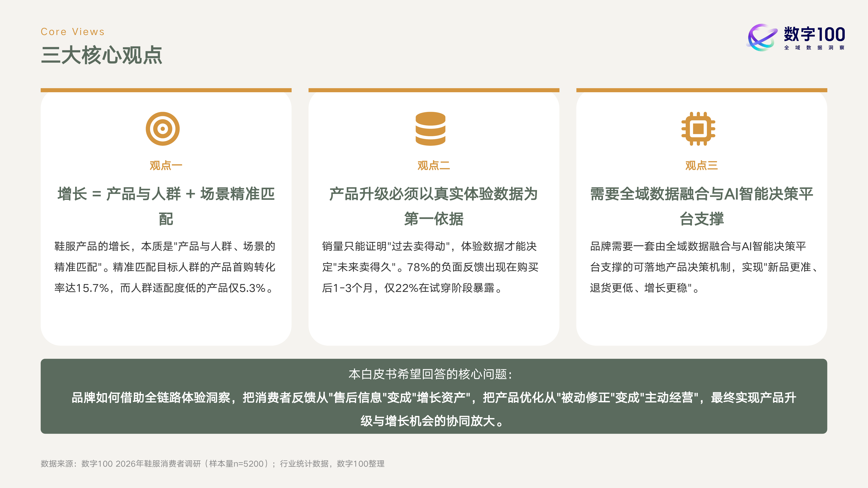Click the 数字100 brand name text

(x=814, y=34)
